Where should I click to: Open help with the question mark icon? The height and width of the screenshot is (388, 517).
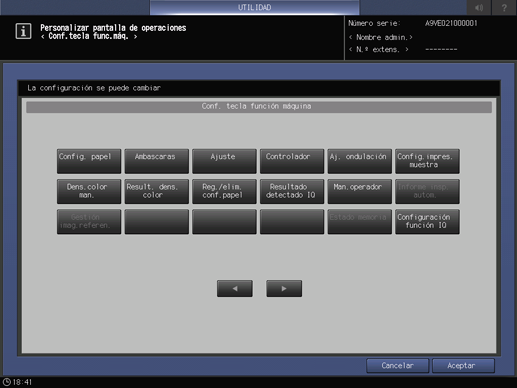504,7
